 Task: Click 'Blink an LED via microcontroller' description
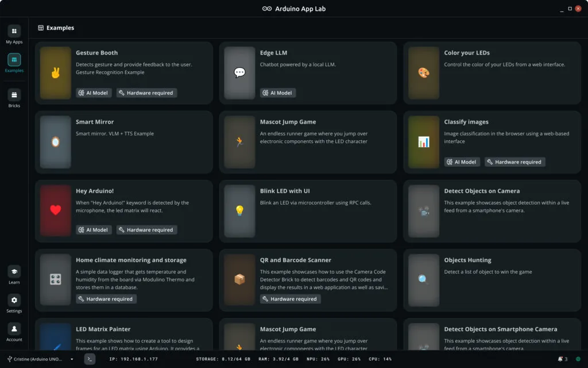click(315, 203)
